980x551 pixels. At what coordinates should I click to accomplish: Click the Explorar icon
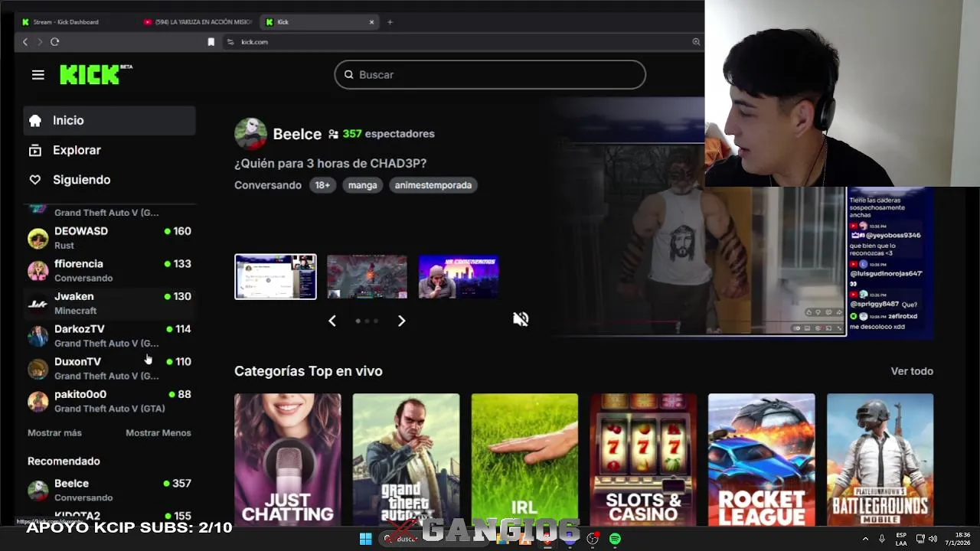(x=35, y=150)
